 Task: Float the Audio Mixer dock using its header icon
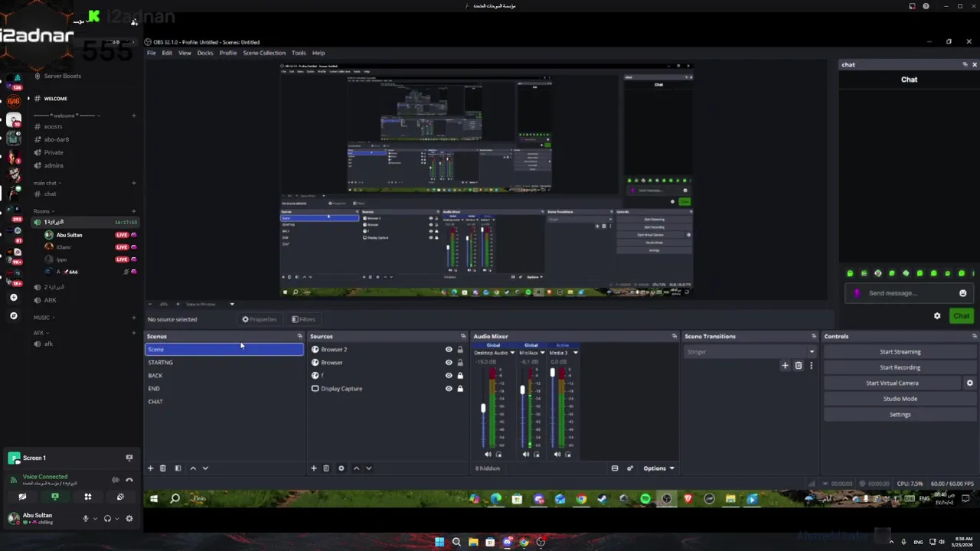pos(674,336)
